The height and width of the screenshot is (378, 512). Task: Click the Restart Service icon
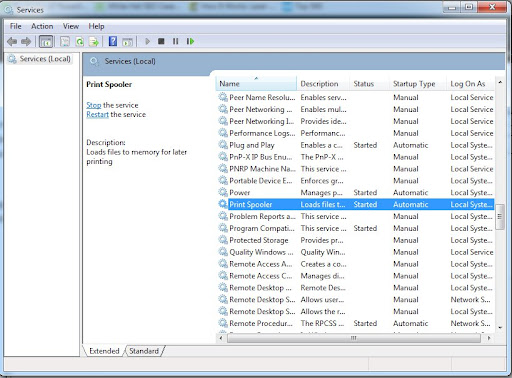190,41
